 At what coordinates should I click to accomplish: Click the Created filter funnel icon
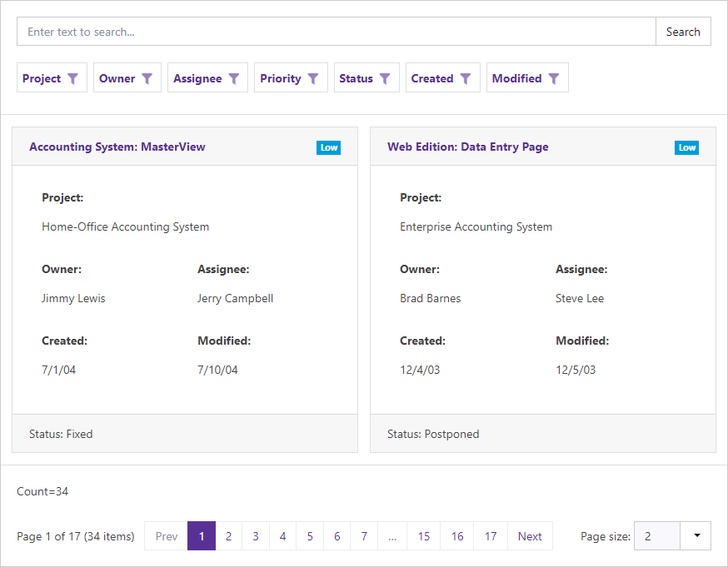click(x=466, y=78)
